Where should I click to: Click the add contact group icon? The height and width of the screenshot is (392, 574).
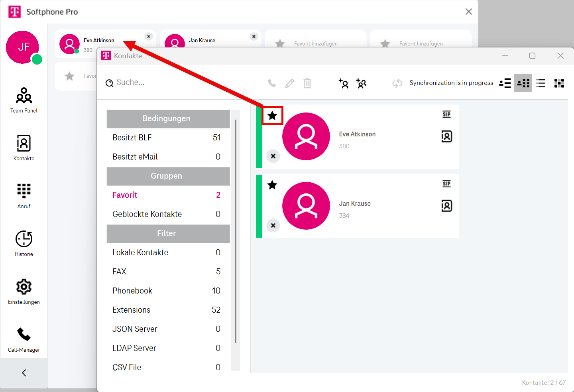[361, 83]
